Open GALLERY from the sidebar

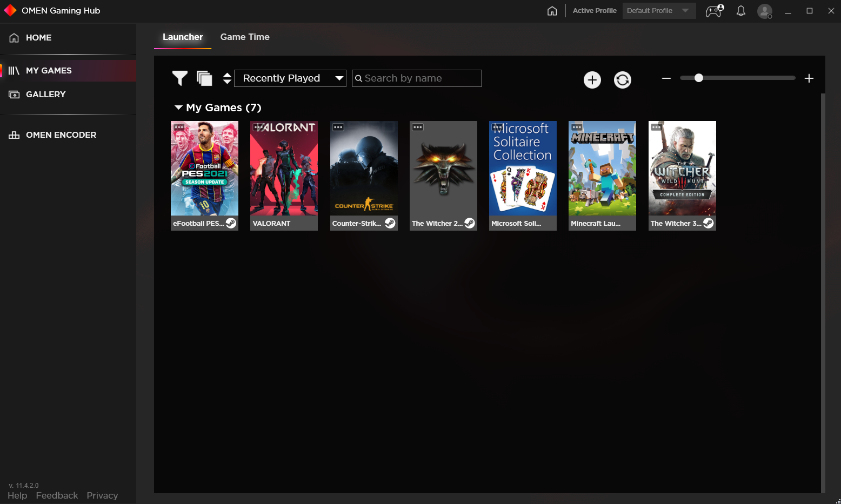click(68, 95)
